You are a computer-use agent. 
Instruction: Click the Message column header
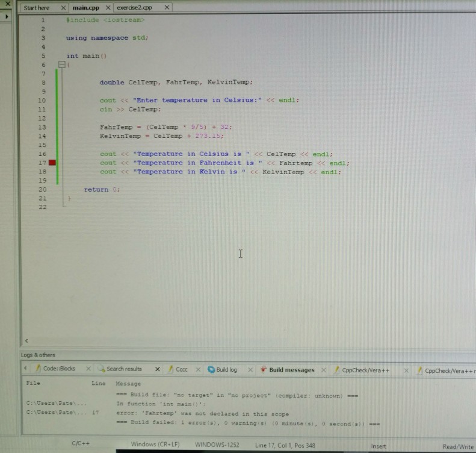tap(128, 384)
